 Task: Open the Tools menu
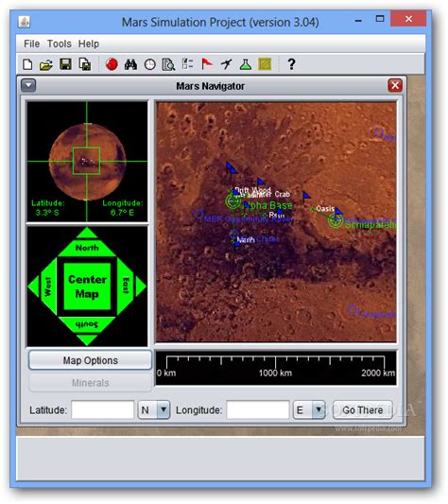[x=60, y=43]
